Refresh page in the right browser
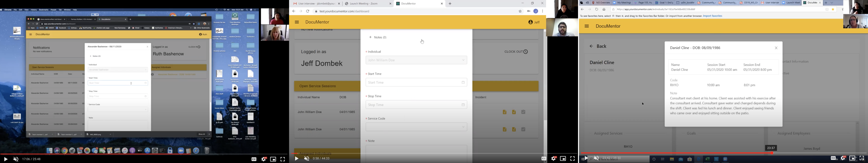This screenshot has height=163, width=868. pyautogui.click(x=597, y=9)
